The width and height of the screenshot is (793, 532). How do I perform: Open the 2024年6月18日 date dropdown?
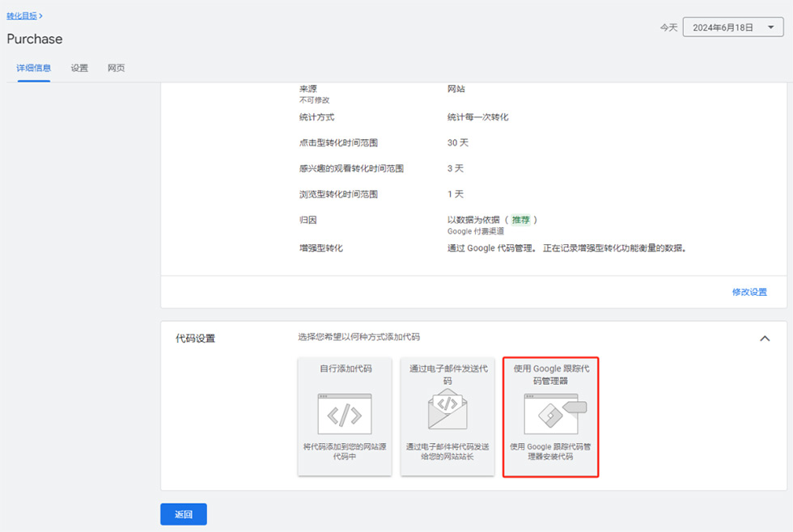pyautogui.click(x=733, y=27)
